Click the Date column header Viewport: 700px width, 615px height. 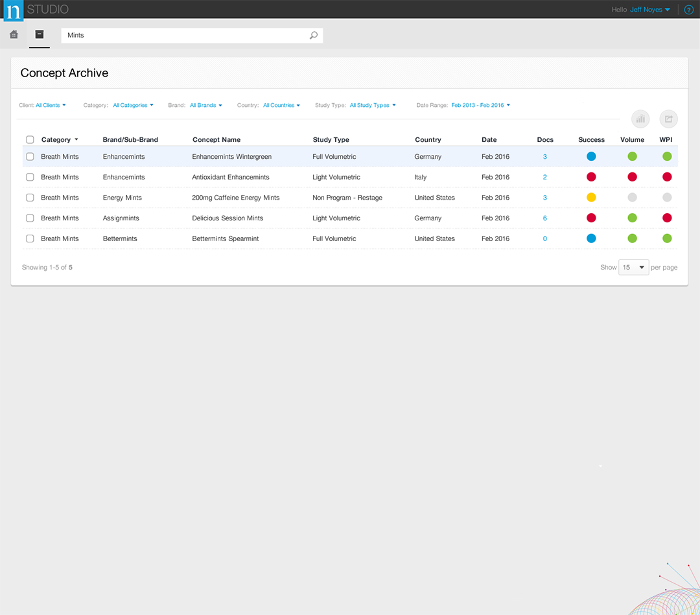tap(489, 140)
